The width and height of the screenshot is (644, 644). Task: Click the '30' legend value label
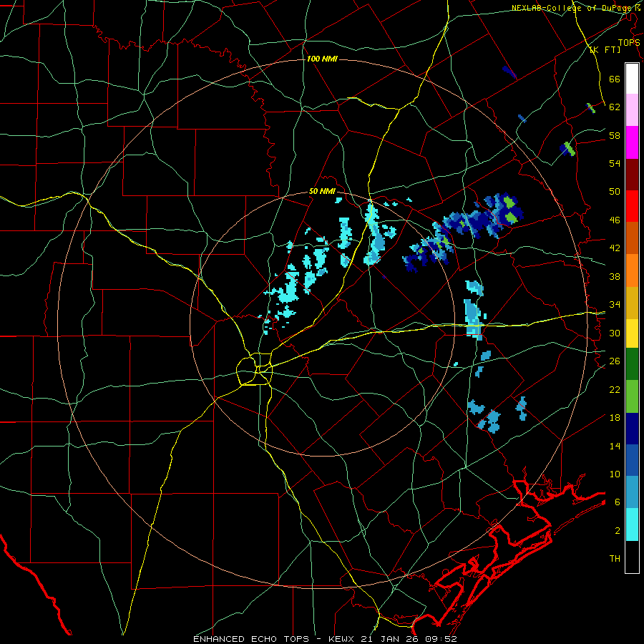(x=615, y=333)
